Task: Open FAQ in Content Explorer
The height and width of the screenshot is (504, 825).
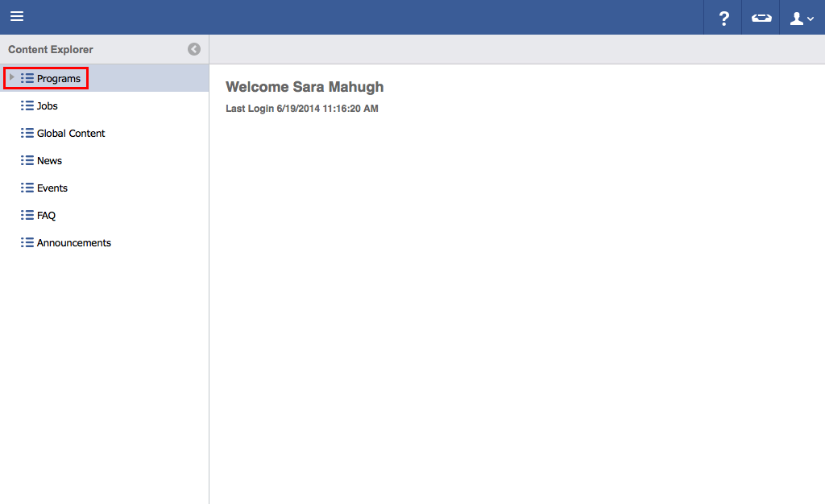Action: [x=46, y=216]
